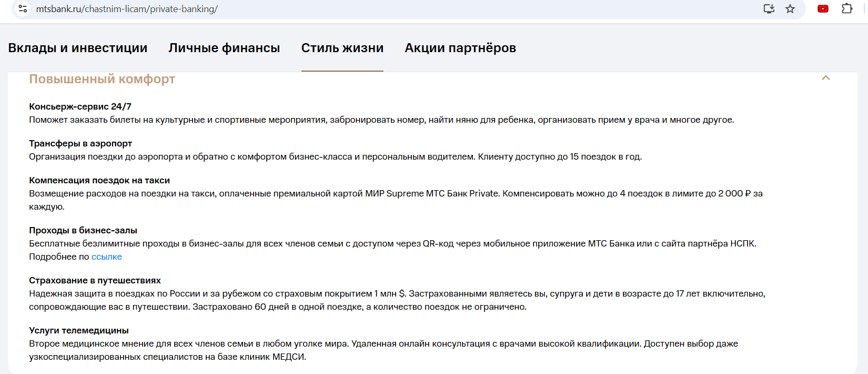This screenshot has height=374, width=868.
Task: Collapse the Повышенный комфорт section chevron
Action: click(826, 78)
